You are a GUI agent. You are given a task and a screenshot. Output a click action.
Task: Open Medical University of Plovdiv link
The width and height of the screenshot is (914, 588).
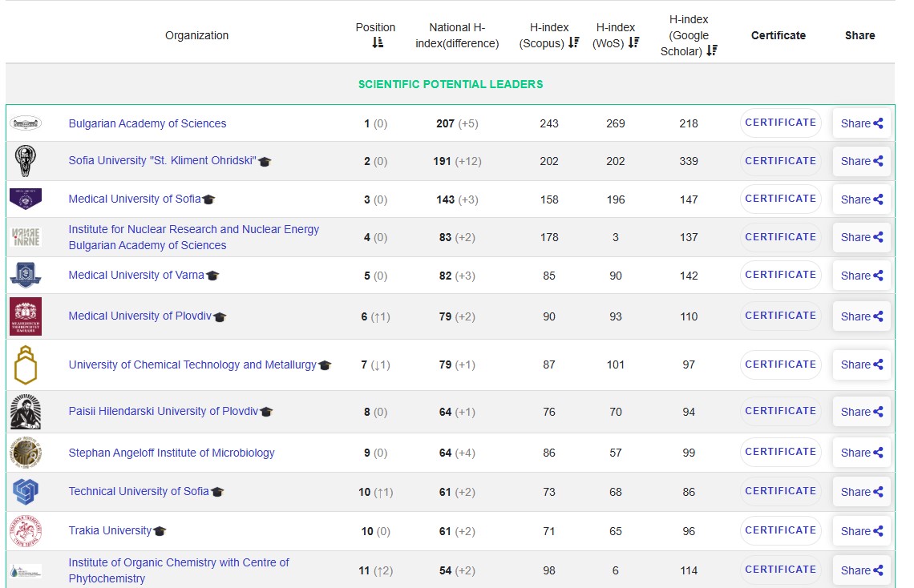point(140,316)
